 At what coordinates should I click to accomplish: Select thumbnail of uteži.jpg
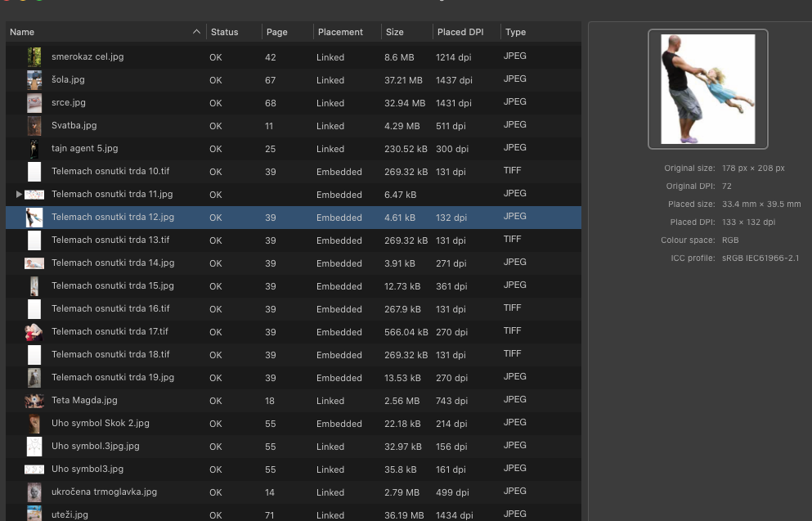[x=34, y=514]
